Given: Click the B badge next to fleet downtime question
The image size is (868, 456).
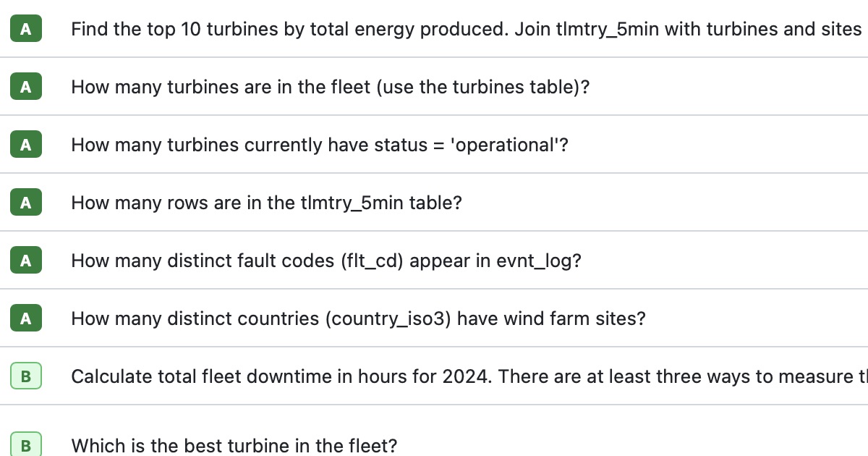Looking at the screenshot, I should (26, 376).
